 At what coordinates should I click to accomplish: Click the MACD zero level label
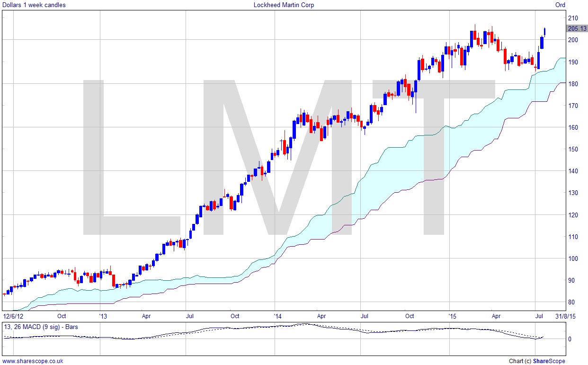click(x=570, y=339)
